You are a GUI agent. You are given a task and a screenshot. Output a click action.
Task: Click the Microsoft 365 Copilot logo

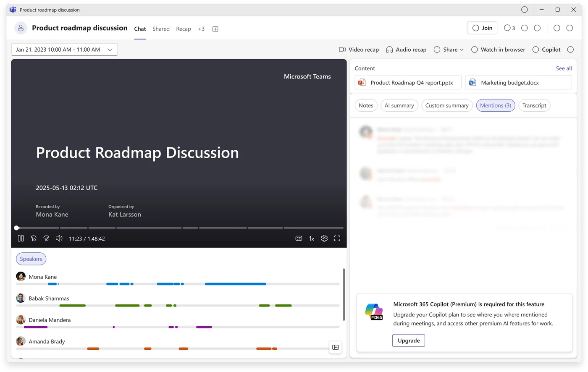point(374,312)
